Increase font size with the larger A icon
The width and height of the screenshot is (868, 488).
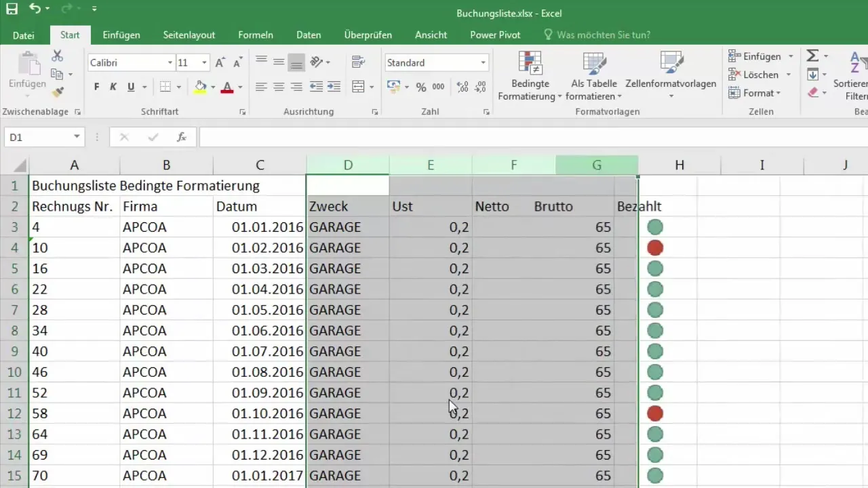220,62
